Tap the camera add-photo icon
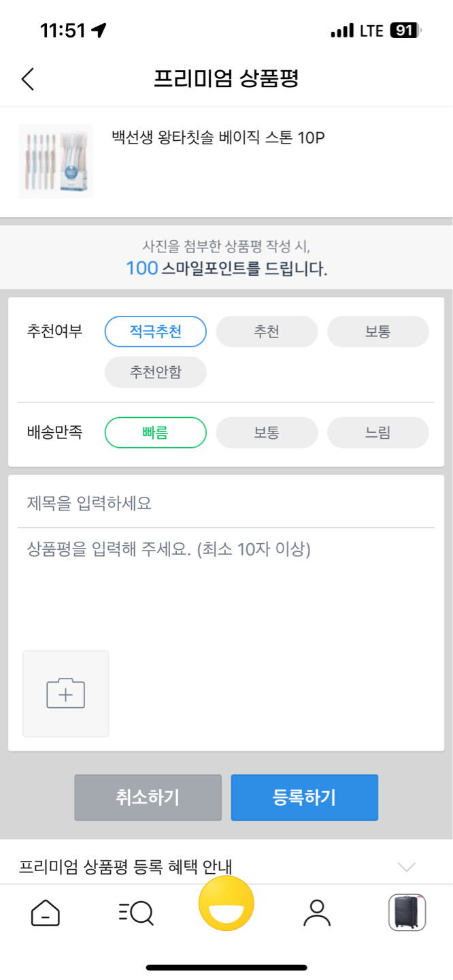The height and width of the screenshot is (980, 453). tap(65, 693)
